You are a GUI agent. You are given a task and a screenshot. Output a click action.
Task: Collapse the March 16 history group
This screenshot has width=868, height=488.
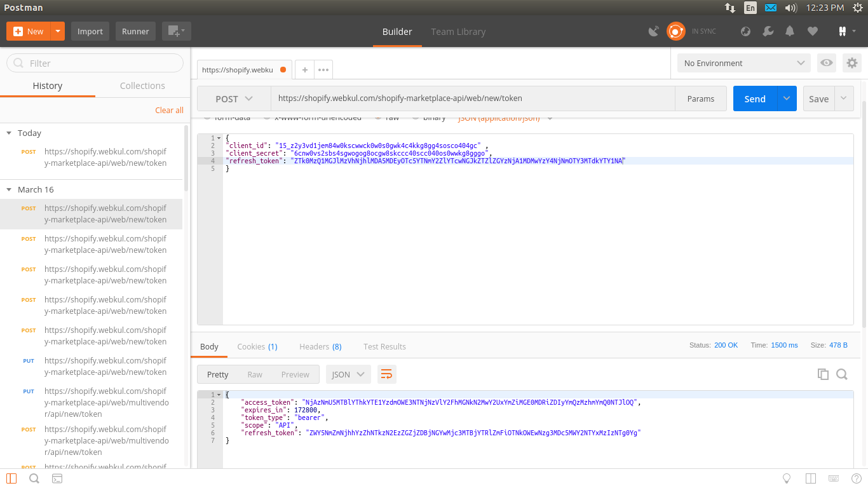(x=9, y=189)
